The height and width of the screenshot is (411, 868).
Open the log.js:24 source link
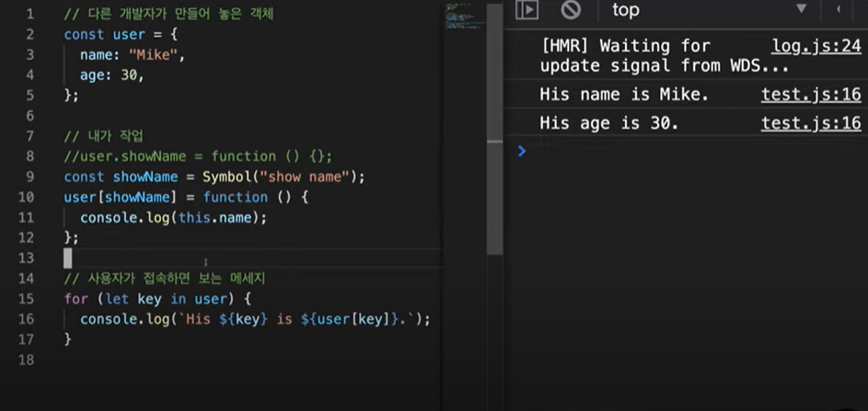816,46
